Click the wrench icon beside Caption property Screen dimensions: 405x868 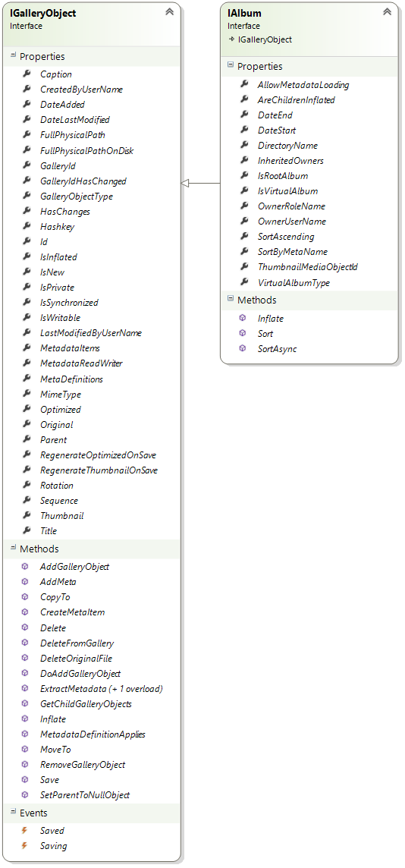point(26,74)
